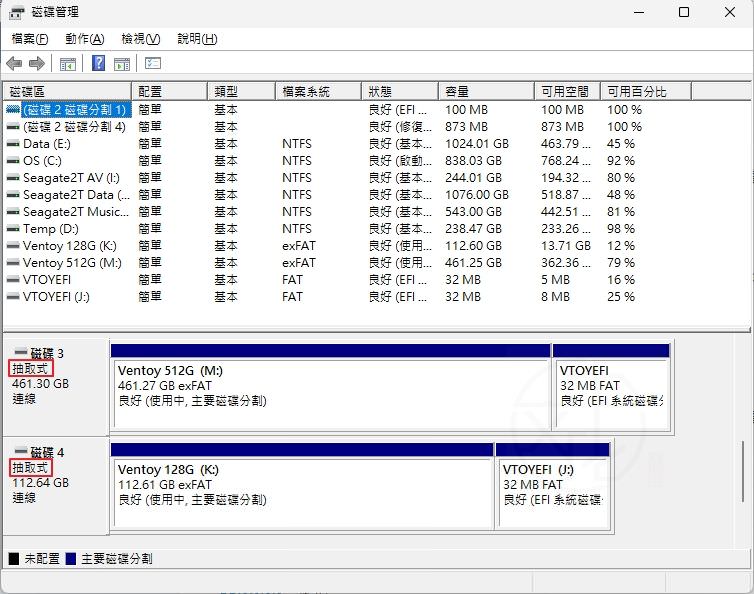
Task: Open the 動作(A) menu
Action: coord(84,39)
